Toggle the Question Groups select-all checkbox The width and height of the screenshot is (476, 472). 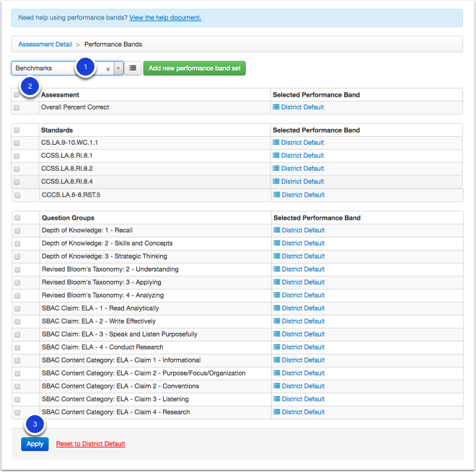pyautogui.click(x=17, y=218)
